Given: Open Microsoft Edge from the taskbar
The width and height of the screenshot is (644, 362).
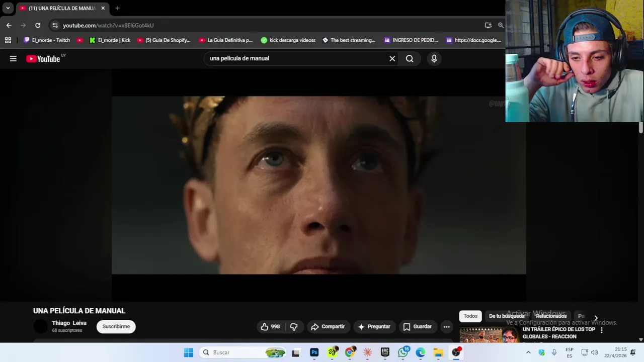Looking at the screenshot, I should click(421, 352).
